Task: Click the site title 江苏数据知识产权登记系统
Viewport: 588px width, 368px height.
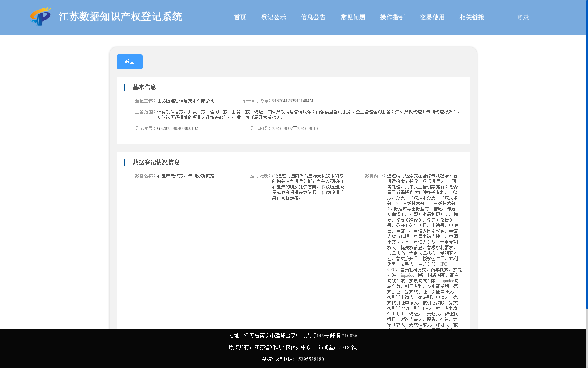Action: pos(120,17)
